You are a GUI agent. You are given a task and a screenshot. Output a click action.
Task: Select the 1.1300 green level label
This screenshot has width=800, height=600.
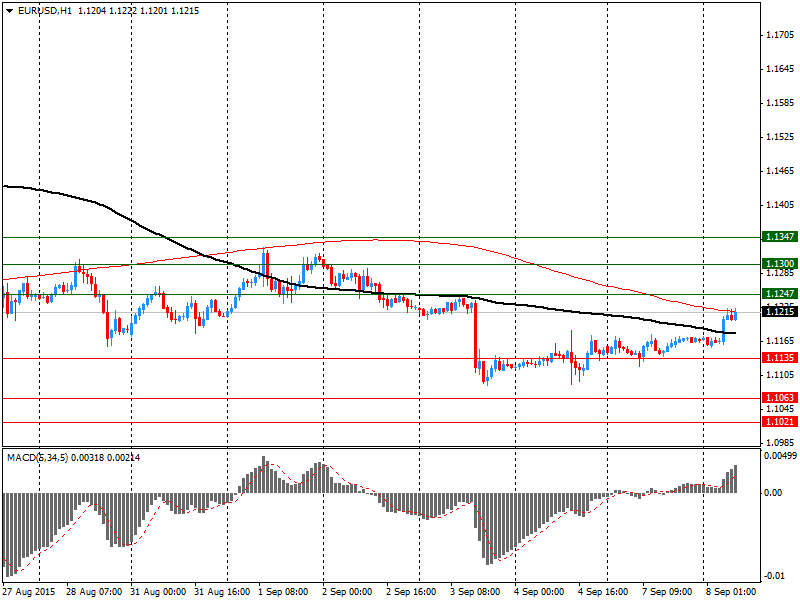coord(780,264)
